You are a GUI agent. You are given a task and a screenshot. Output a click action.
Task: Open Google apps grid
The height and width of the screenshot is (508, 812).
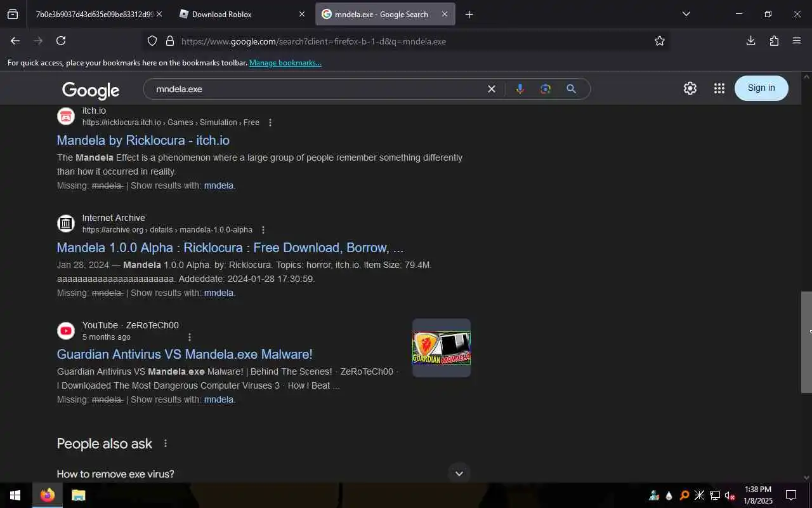719,88
